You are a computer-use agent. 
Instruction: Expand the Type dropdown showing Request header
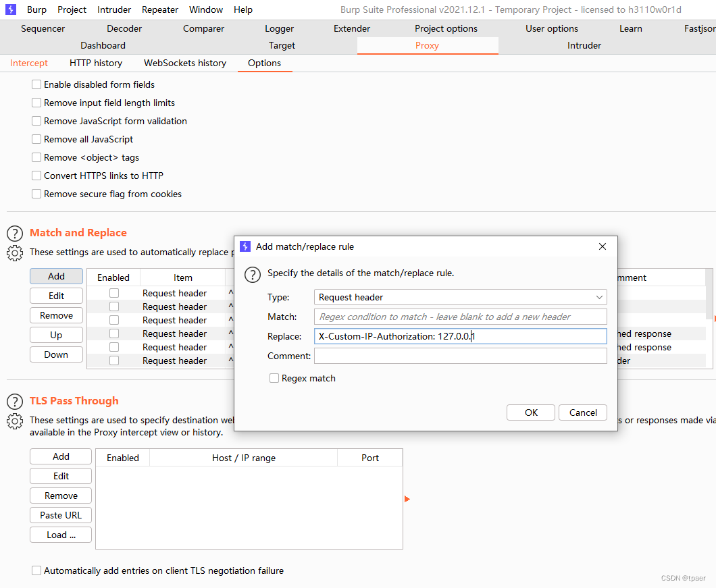pyautogui.click(x=460, y=297)
